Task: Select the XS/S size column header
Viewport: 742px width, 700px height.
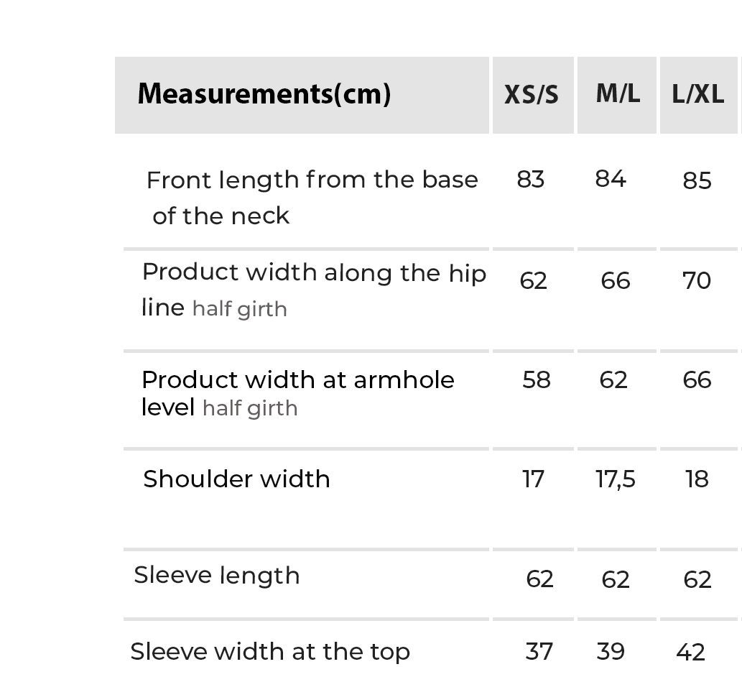Action: (x=532, y=95)
